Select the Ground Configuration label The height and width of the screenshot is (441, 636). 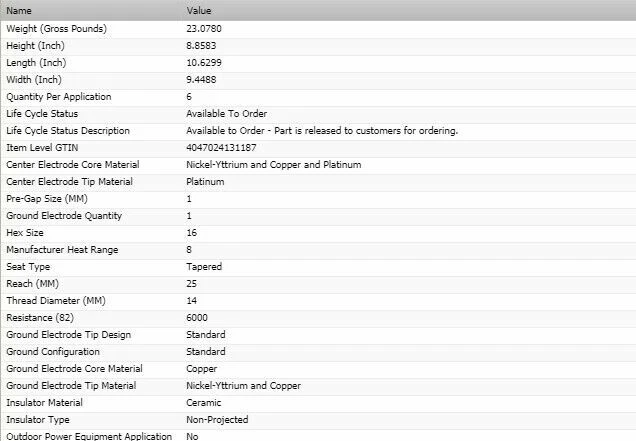pos(53,353)
